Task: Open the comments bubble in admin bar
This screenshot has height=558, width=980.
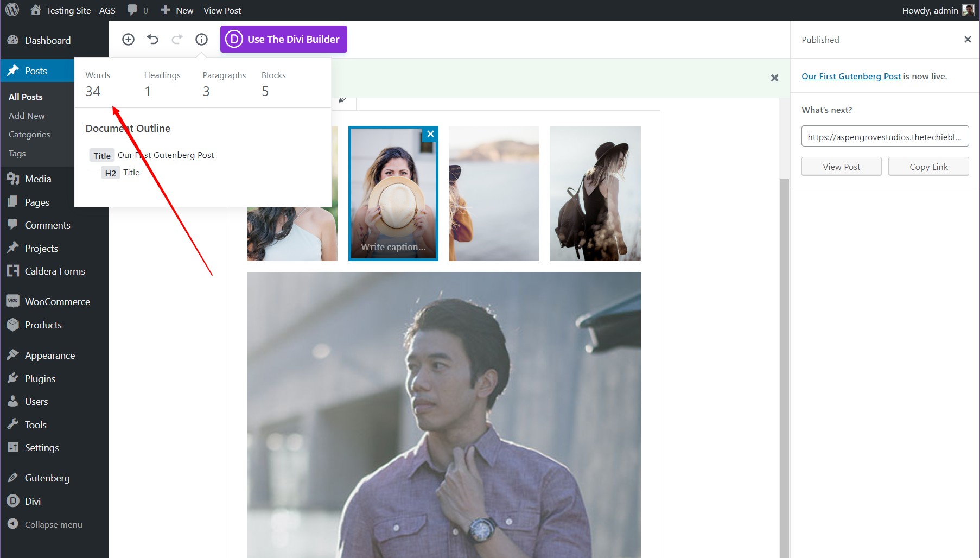Action: 138,10
